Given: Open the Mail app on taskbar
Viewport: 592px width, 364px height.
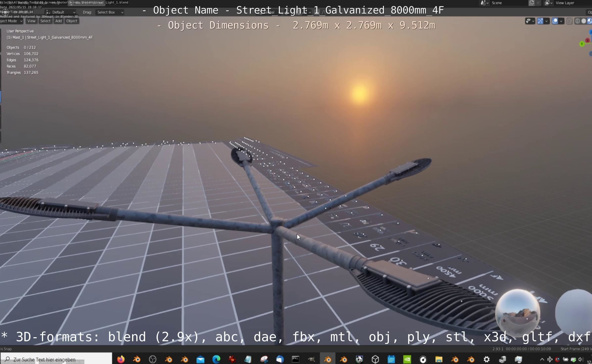Looking at the screenshot, I should (x=200, y=359).
